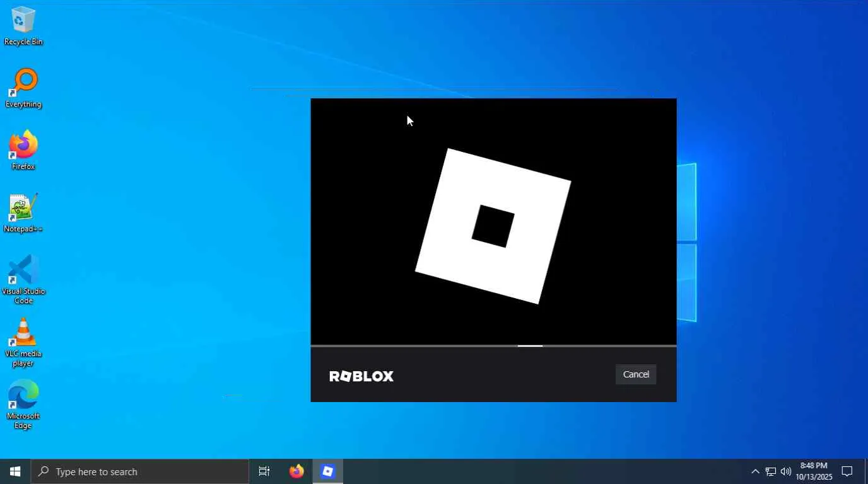Open Task View from the taskbar
Viewport: 868px width, 484px height.
tap(264, 471)
